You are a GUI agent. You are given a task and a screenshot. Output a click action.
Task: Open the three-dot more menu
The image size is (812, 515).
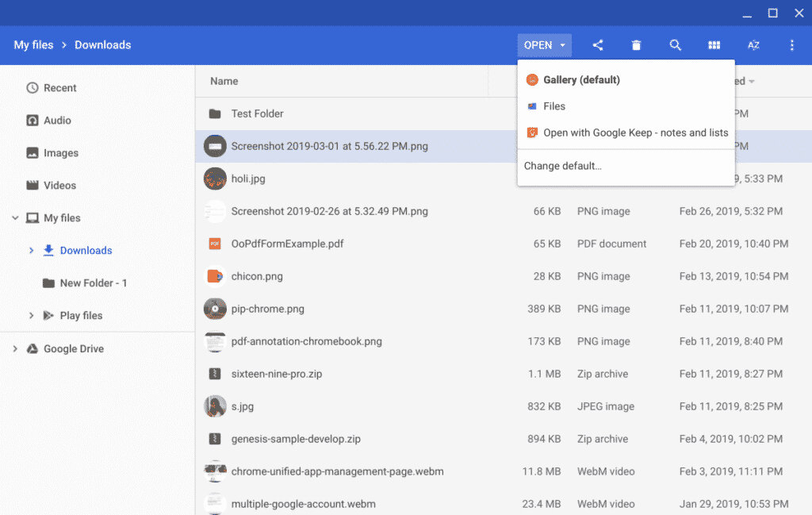(x=792, y=45)
